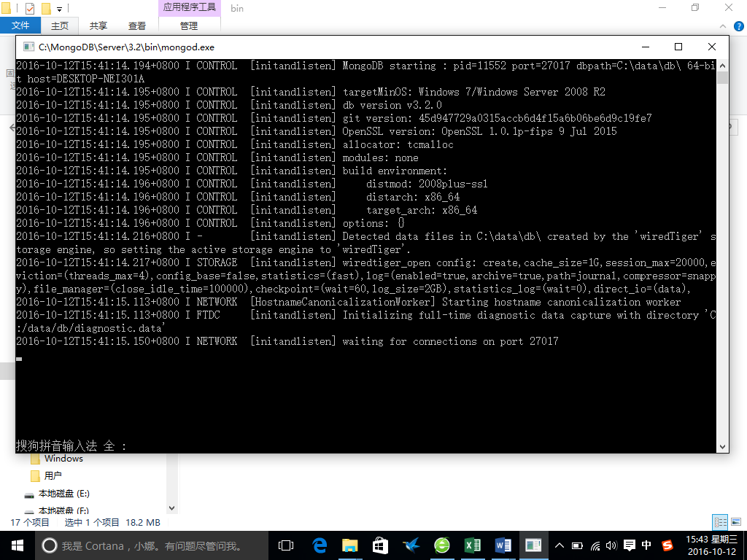Click the log line 'db version v3.2.0'
Viewport: 747px width, 560px height.
[392, 105]
